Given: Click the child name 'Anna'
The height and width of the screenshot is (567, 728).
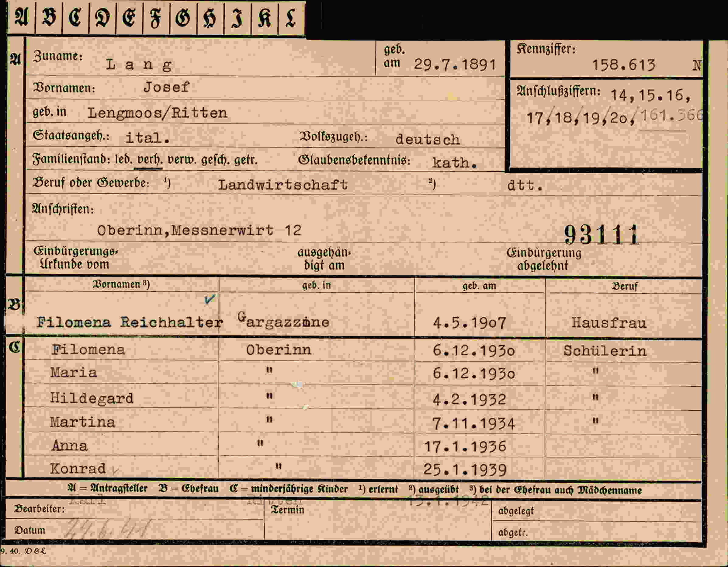Looking at the screenshot, I should [70, 446].
